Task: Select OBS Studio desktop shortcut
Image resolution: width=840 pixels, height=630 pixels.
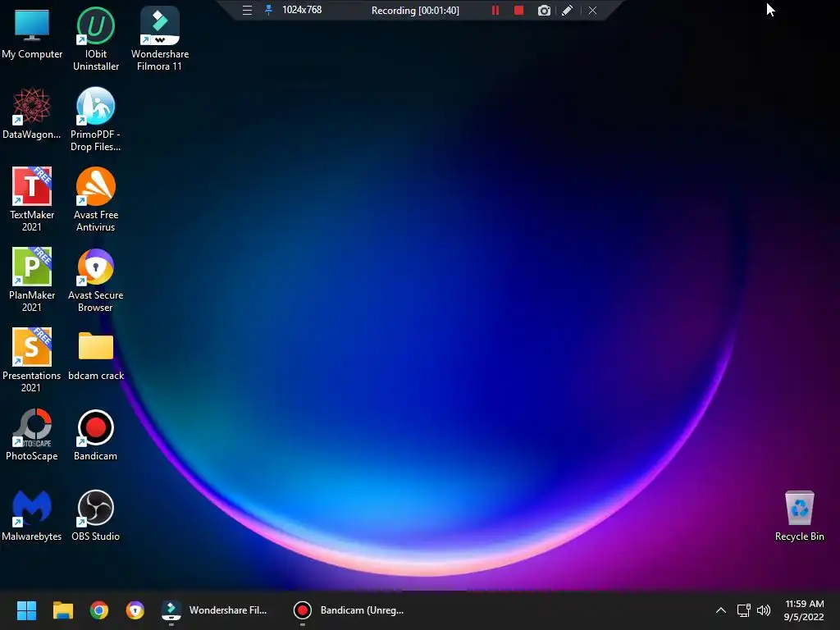Action: (96, 515)
